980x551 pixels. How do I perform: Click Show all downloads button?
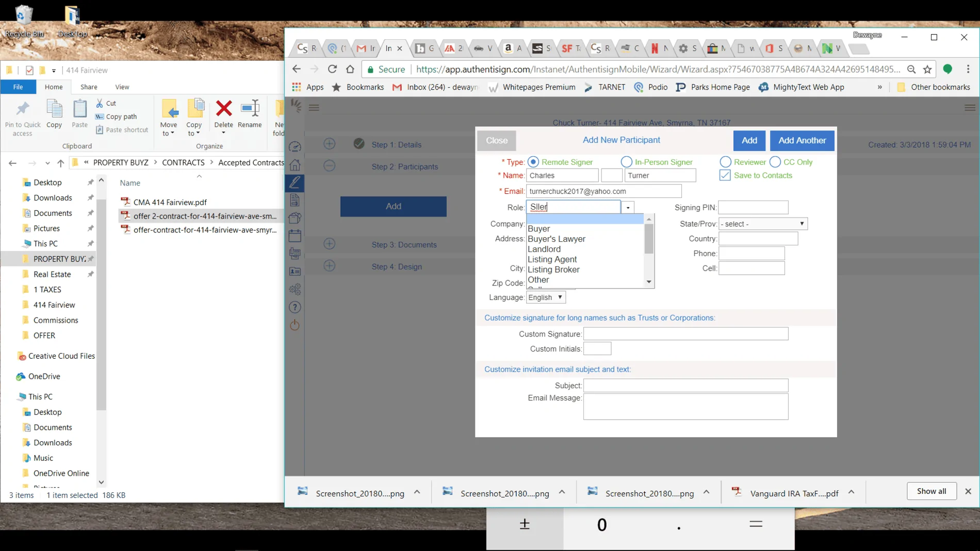tap(932, 491)
